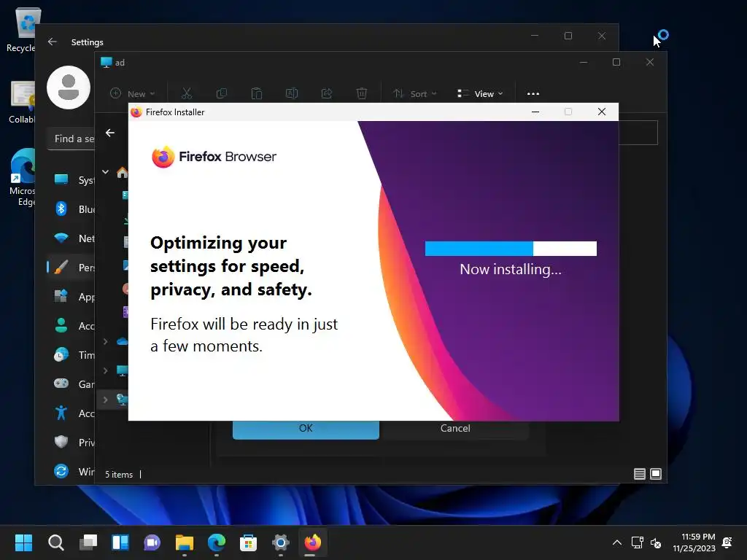Expand the Network tree node

(105, 400)
